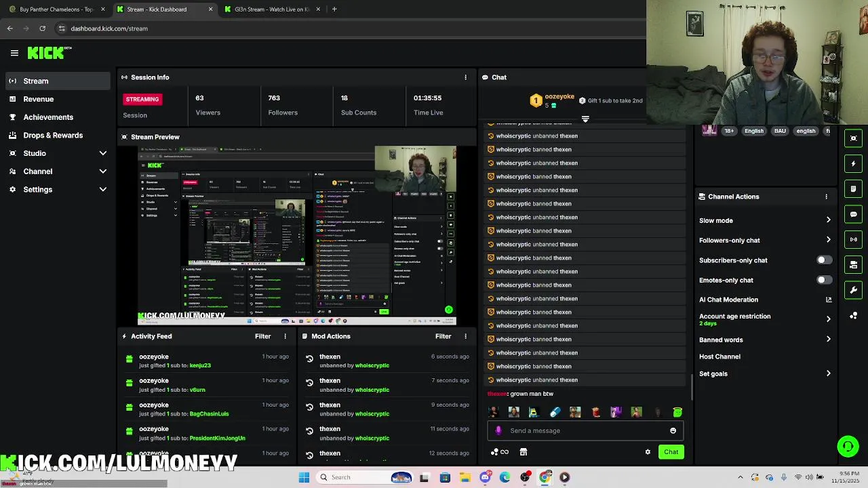Expand the Channel sidebar section
Screen dimensions: 868x488
point(57,171)
